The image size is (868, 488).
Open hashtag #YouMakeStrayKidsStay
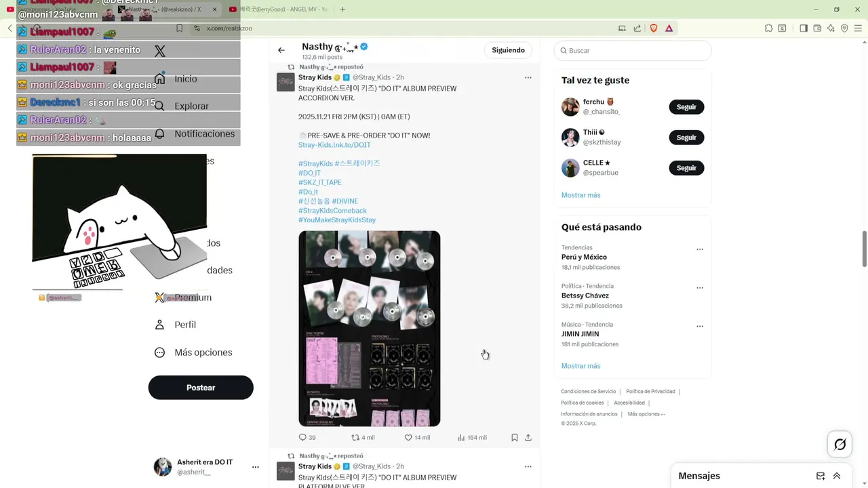[x=337, y=220]
